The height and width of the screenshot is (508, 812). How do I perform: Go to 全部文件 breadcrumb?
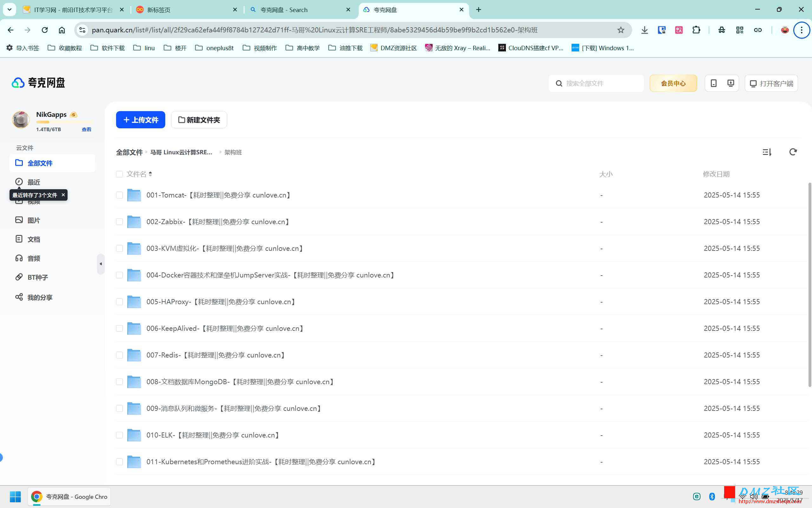[129, 152]
